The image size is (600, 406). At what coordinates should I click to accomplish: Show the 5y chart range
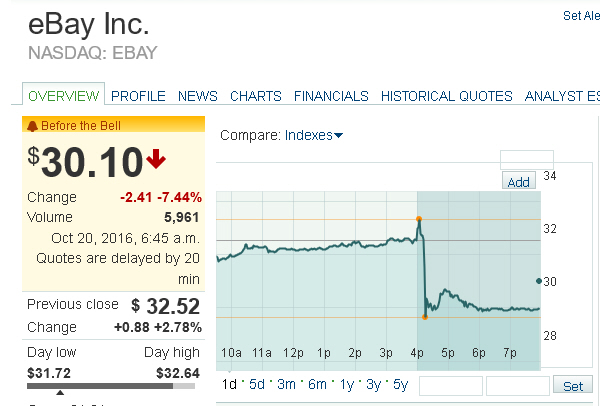[400, 385]
